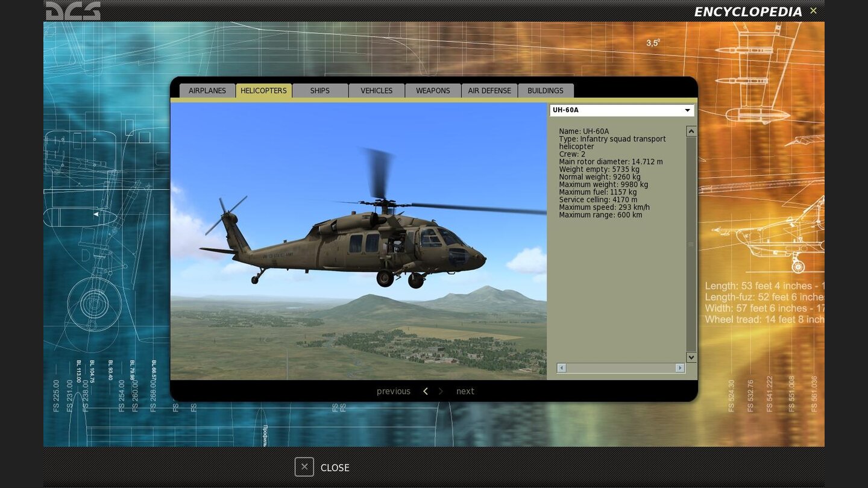Screen dimensions: 868x488
Task: Go to the Vehicles tab
Action: 377,90
